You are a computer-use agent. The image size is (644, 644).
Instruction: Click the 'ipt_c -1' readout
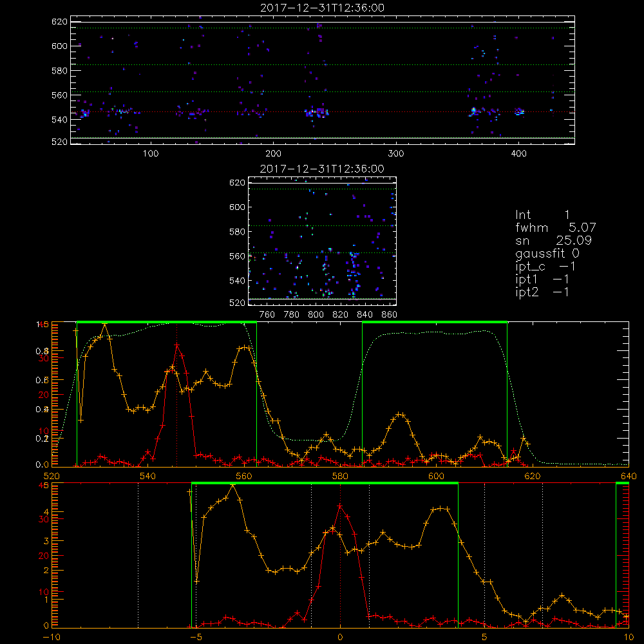[545, 267]
